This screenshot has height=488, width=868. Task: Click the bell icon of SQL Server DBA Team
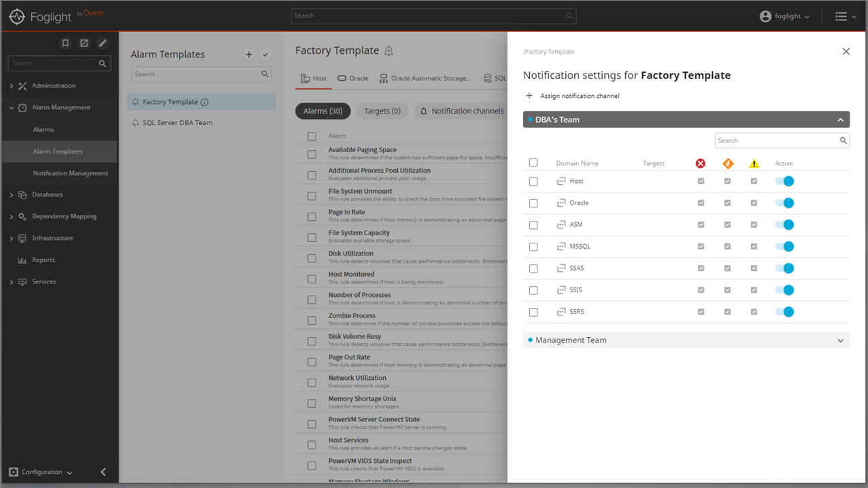tap(135, 122)
